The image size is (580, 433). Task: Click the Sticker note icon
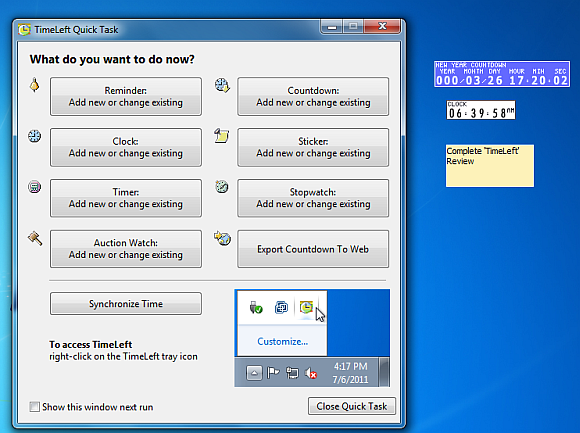[x=222, y=135]
